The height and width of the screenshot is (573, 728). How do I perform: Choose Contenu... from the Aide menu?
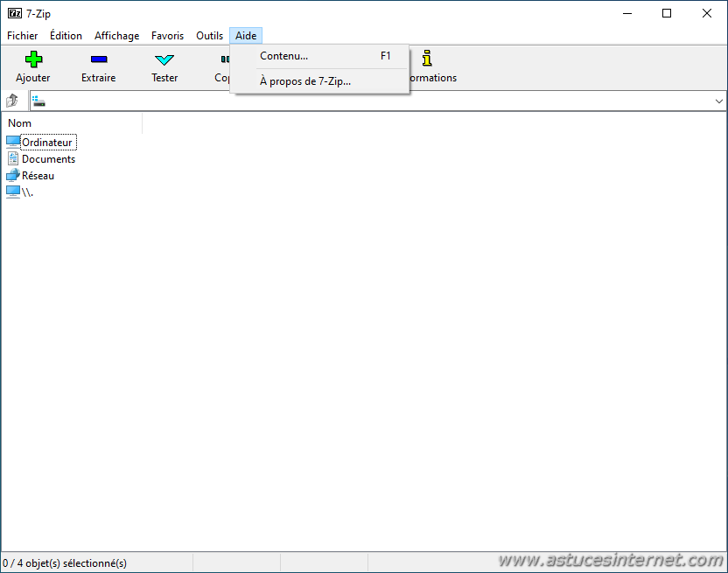click(284, 56)
